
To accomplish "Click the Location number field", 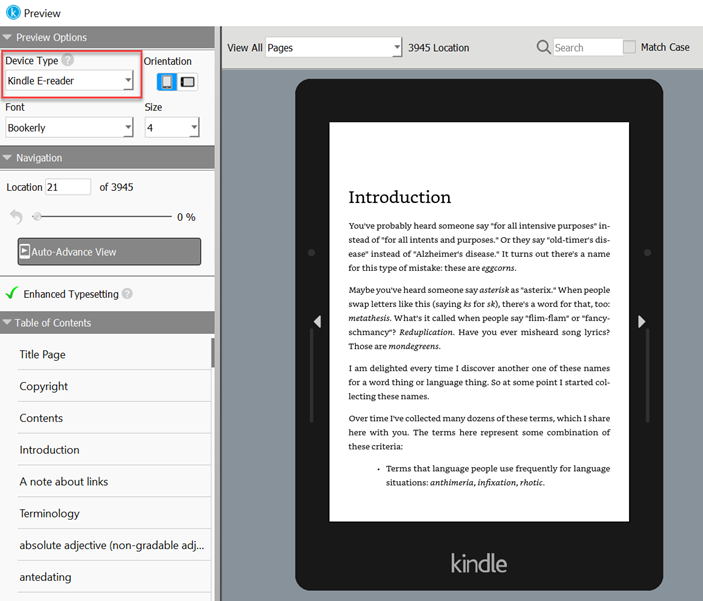I will [68, 187].
